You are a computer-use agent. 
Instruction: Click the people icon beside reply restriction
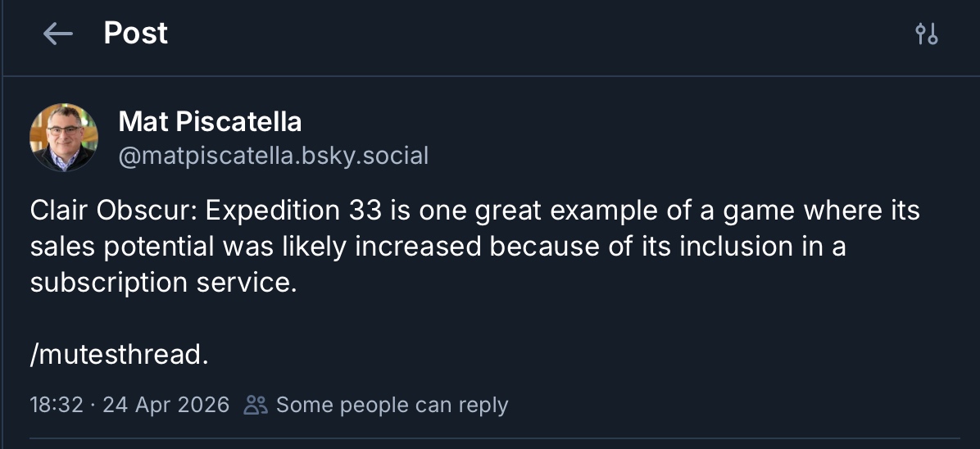(256, 405)
